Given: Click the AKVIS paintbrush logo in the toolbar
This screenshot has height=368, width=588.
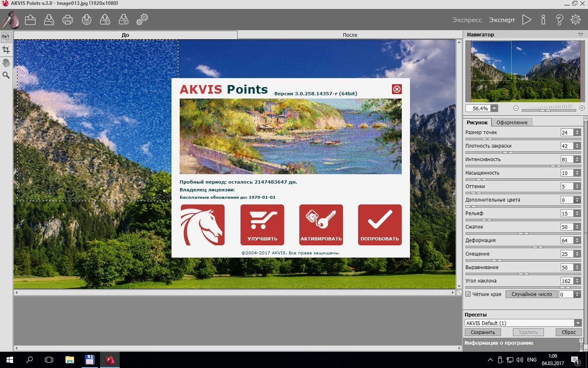Looking at the screenshot, I should point(10,20).
